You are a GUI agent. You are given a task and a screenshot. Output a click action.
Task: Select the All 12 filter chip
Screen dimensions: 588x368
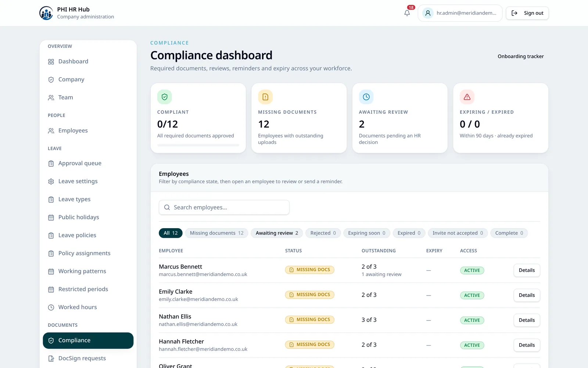(171, 233)
